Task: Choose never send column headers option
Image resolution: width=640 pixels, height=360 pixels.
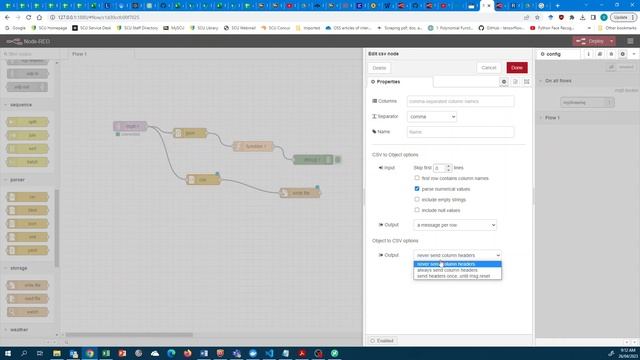Action: click(457, 264)
